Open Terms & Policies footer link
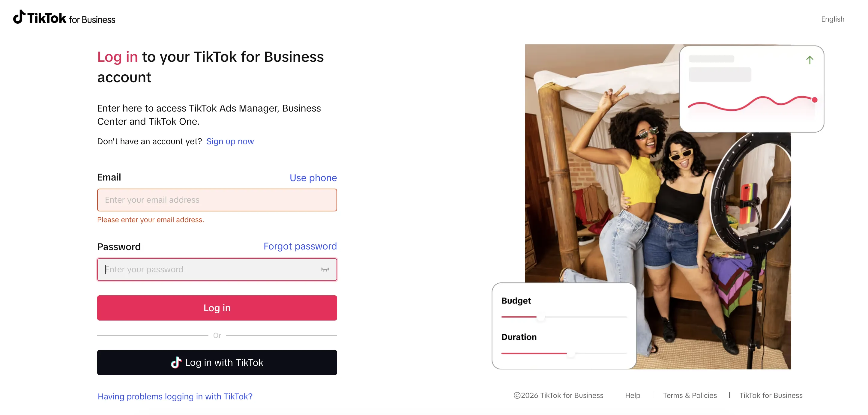Screen dimensions: 868x415 (x=690, y=396)
